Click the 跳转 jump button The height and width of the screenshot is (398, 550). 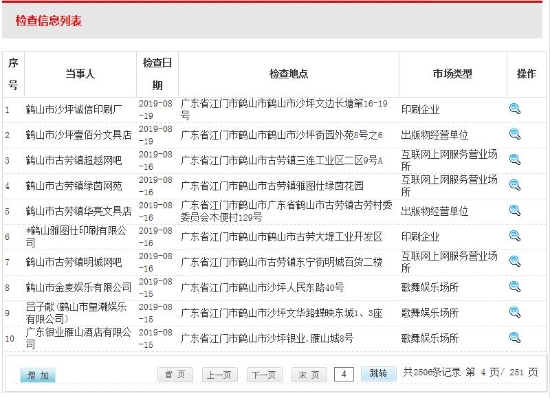tap(379, 374)
